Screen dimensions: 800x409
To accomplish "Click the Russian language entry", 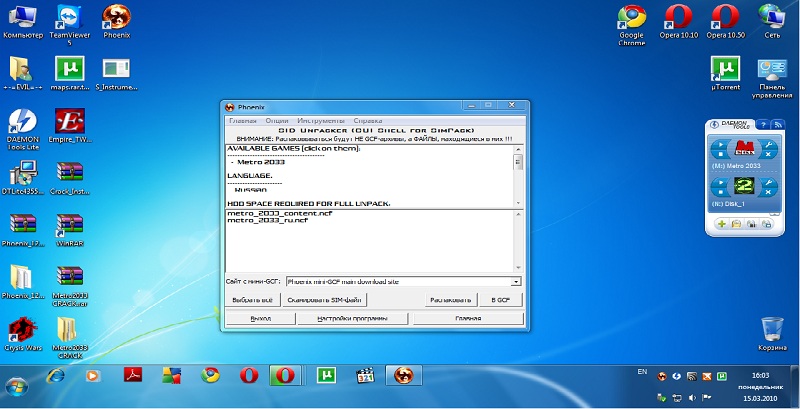I will tap(251, 190).
